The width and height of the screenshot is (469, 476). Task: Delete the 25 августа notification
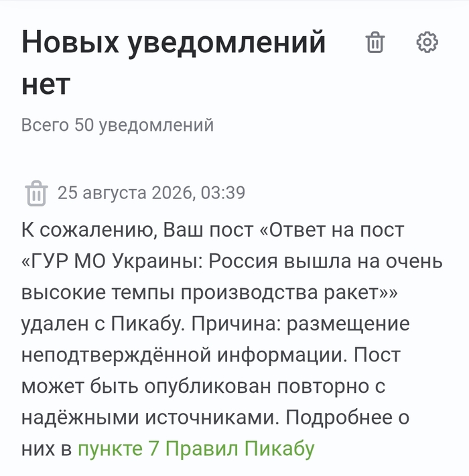tap(36, 193)
